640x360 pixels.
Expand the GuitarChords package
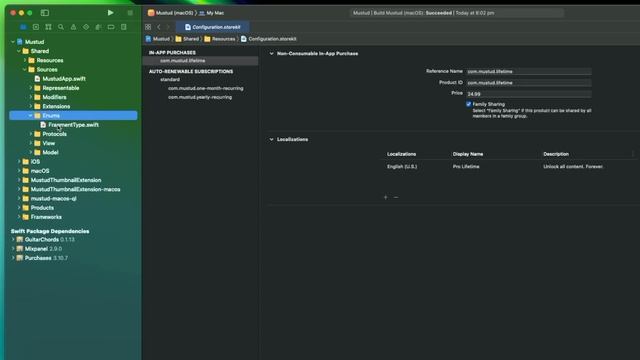[x=13, y=240]
